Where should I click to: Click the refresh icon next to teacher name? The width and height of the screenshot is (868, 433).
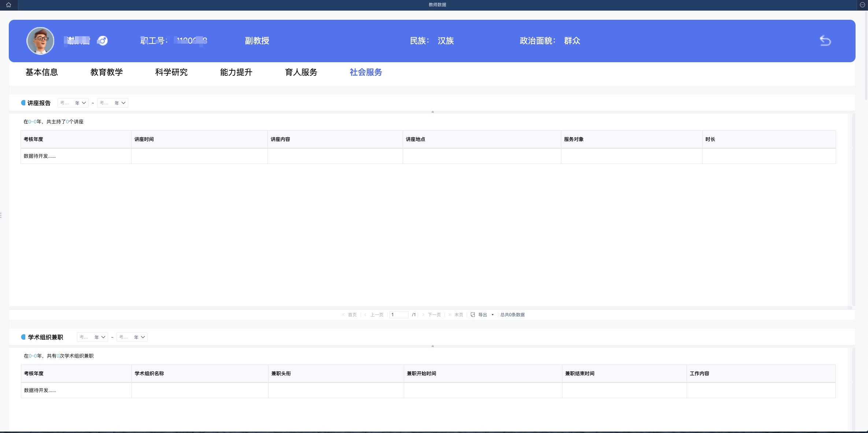[x=103, y=41]
